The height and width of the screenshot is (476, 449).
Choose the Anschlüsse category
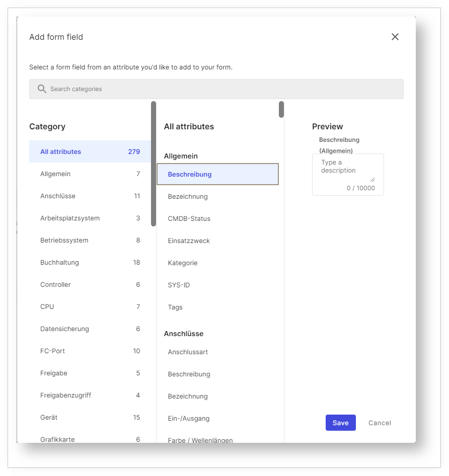pos(90,196)
